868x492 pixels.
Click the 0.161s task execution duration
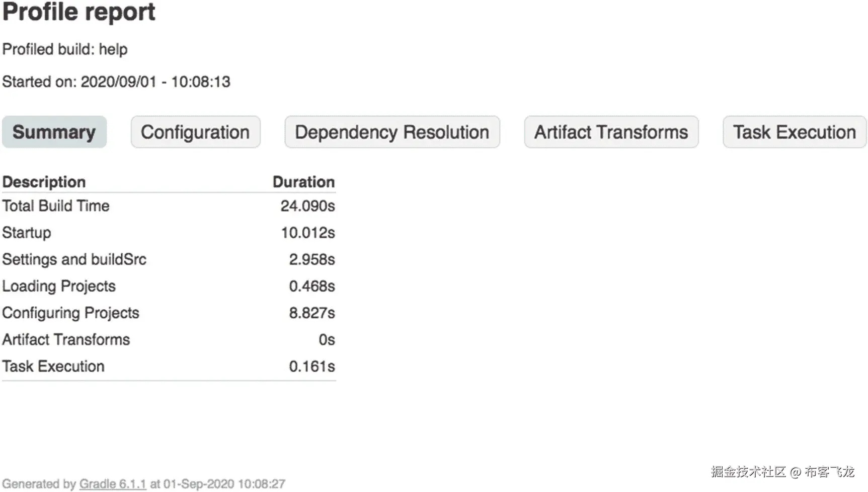pos(311,366)
